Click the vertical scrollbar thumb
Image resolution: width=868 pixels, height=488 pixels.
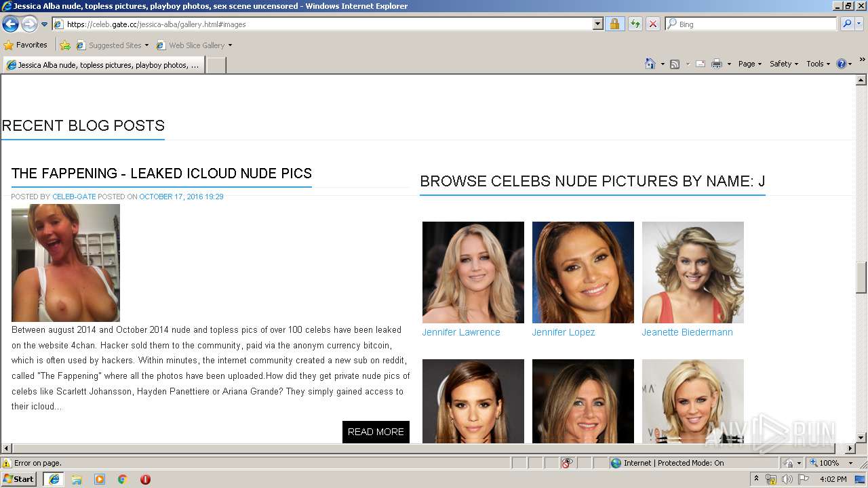point(861,277)
